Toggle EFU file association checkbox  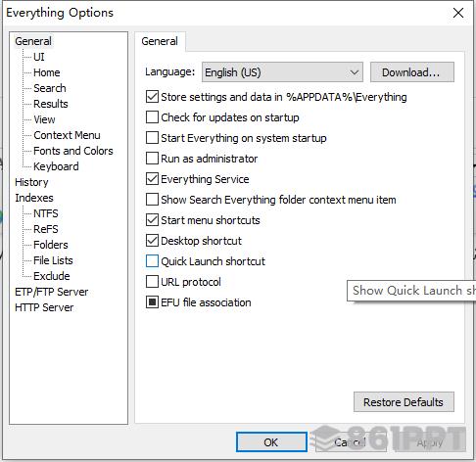(152, 302)
